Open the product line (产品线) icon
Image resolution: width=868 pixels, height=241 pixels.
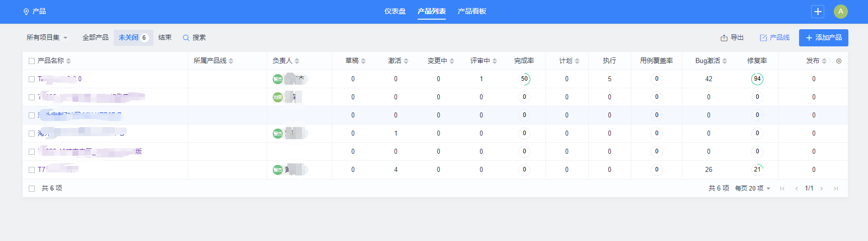tap(763, 38)
